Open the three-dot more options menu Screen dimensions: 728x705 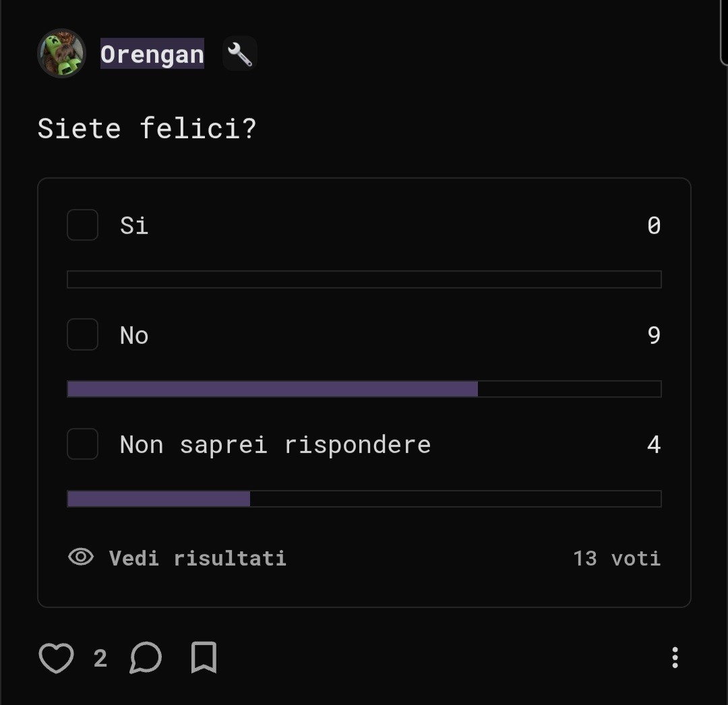tap(675, 658)
